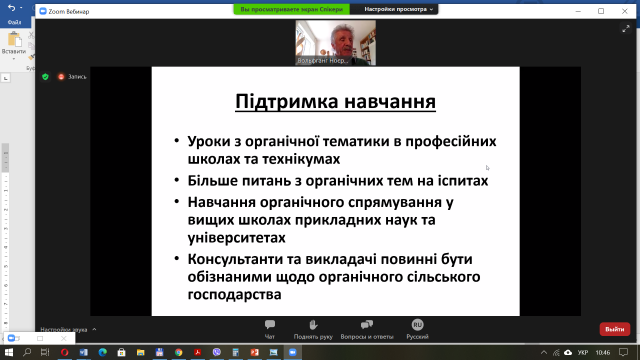Open the Russian interpretation language selector
Screen dimensions: 640x360
point(417,330)
